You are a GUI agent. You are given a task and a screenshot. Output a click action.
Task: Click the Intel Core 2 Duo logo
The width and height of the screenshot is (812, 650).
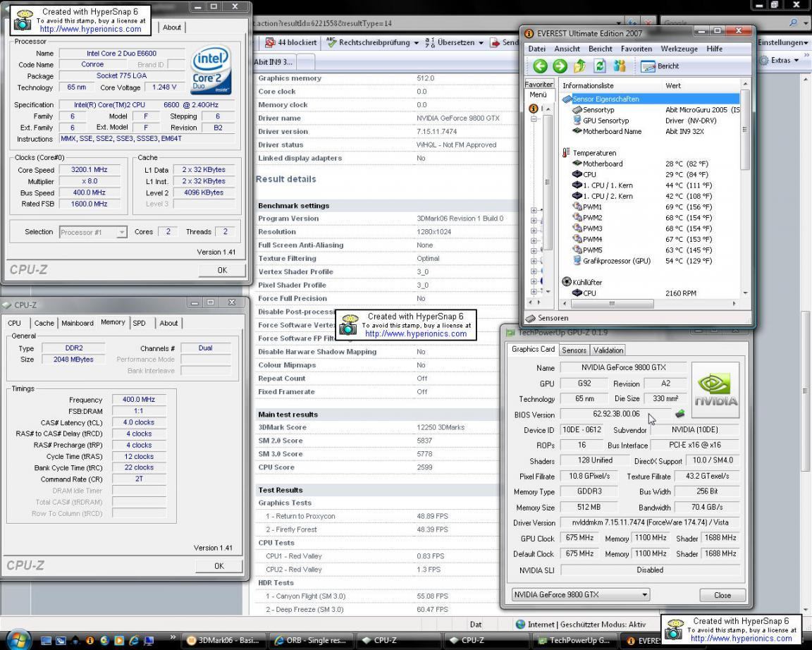coord(210,70)
